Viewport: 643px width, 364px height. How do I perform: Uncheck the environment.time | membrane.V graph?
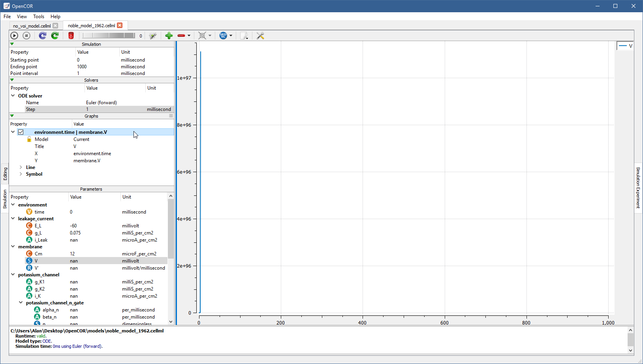[21, 132]
